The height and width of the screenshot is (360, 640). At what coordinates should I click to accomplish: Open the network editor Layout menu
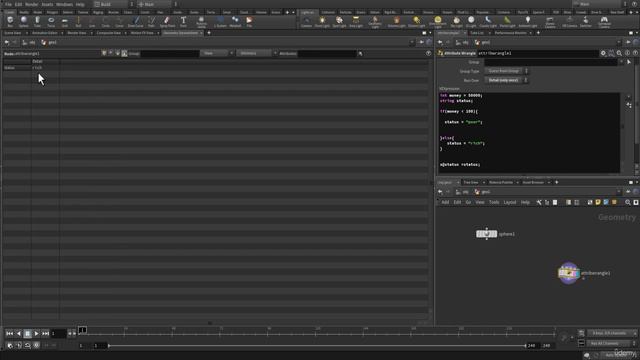coord(510,202)
